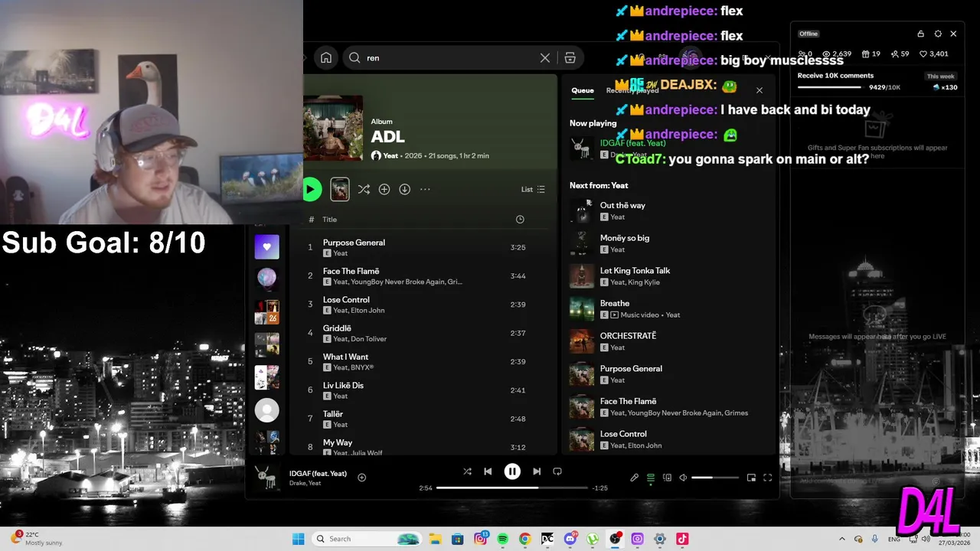The height and width of the screenshot is (551, 980).
Task: Seek within the song progress bar
Action: click(512, 487)
